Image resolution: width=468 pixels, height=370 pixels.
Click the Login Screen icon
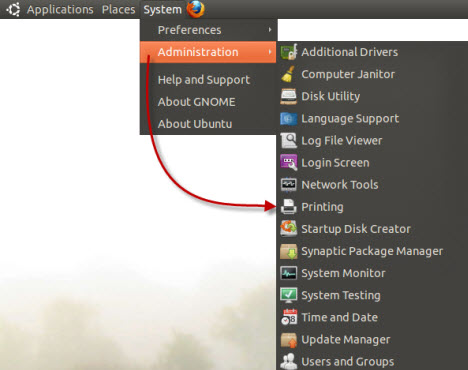pyautogui.click(x=289, y=163)
